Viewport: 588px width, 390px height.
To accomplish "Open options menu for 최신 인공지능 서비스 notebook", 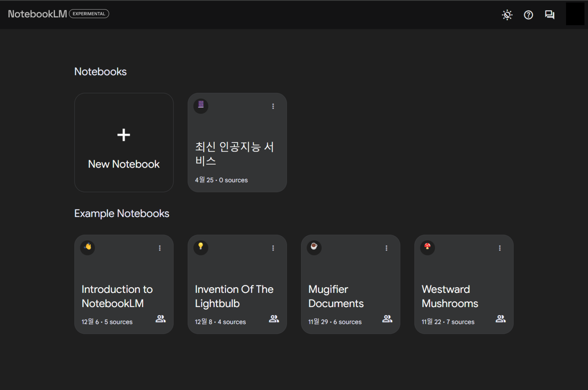I will coord(273,106).
